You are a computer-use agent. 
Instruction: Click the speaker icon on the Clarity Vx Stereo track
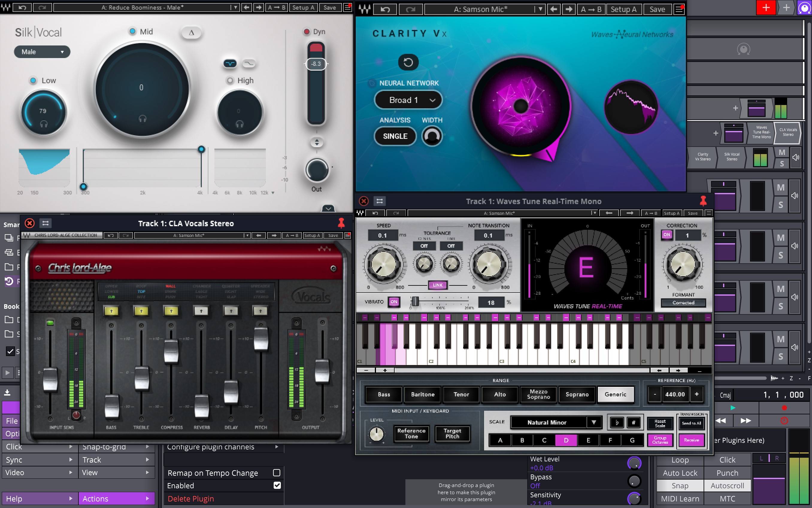[796, 157]
